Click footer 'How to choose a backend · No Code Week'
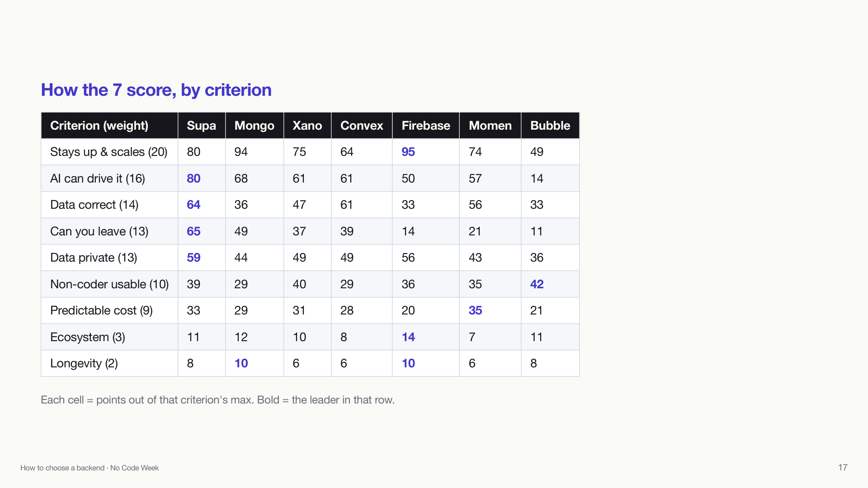 pyautogui.click(x=90, y=468)
